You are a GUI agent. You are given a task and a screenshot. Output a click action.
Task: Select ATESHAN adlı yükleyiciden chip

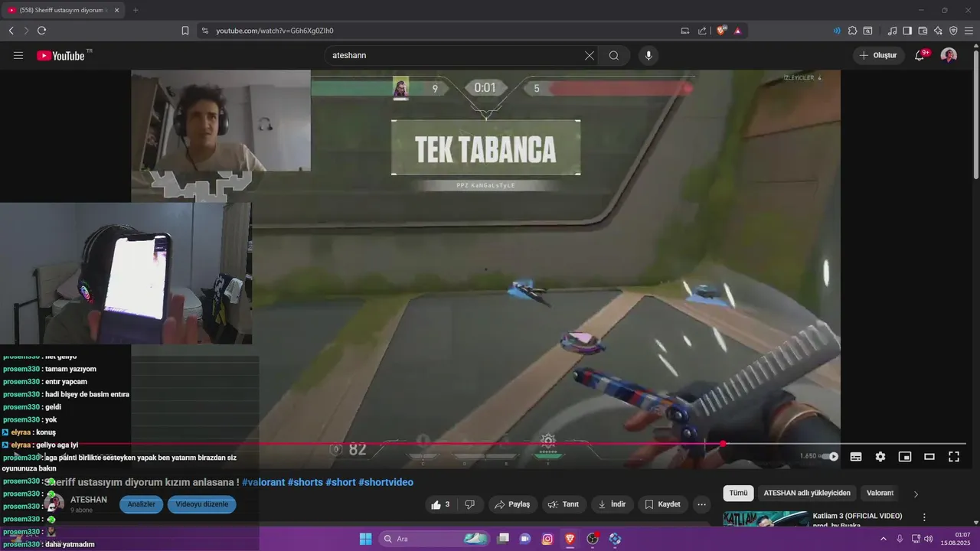(807, 493)
